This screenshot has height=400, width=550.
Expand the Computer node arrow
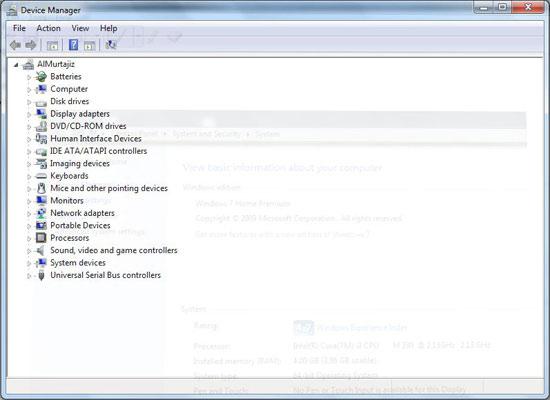29,89
